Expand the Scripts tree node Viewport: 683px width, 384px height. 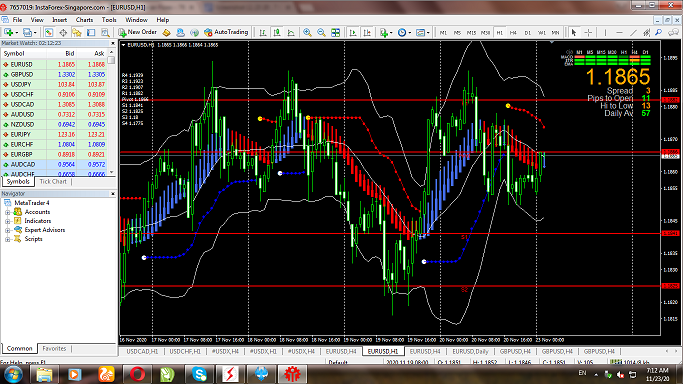(7, 239)
